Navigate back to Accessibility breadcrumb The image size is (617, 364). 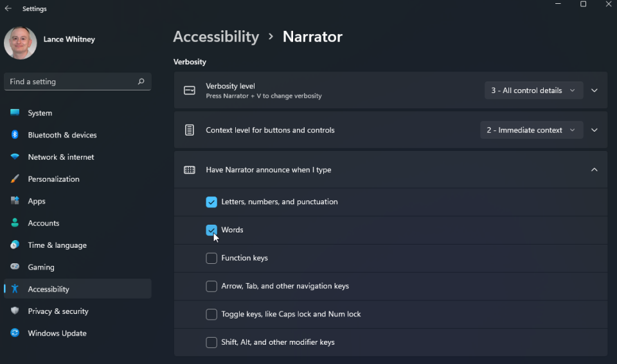(x=216, y=37)
